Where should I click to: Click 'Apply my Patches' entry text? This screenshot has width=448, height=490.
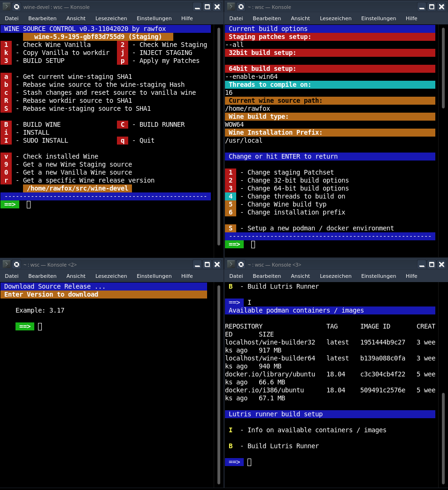[170, 61]
